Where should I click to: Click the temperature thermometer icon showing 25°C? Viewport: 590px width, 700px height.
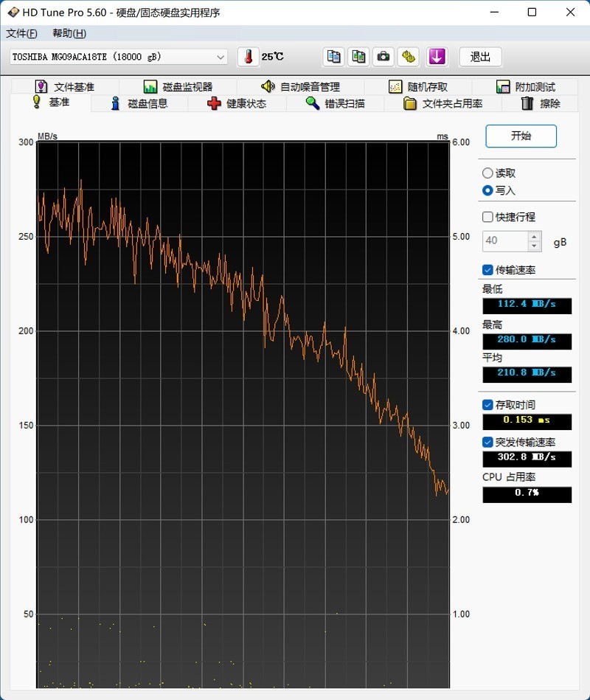(x=248, y=57)
